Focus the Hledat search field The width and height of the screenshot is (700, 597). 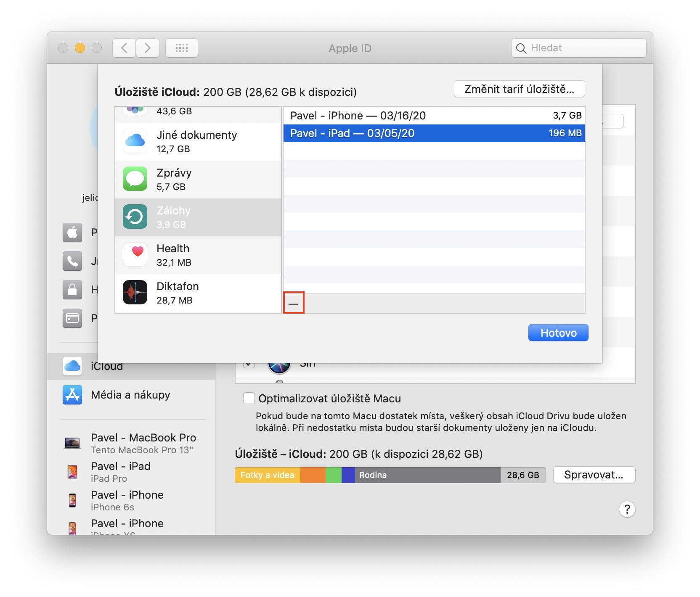tap(579, 48)
